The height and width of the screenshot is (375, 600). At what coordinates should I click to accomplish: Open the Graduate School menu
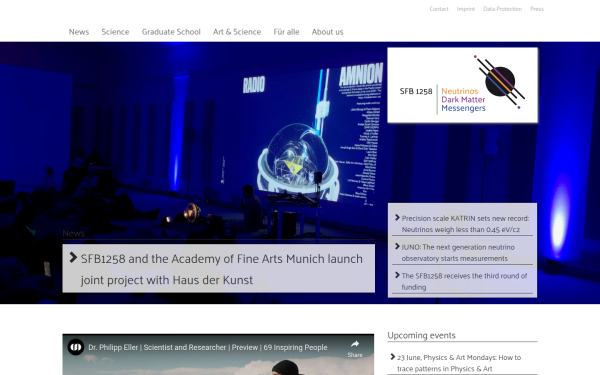click(x=171, y=32)
